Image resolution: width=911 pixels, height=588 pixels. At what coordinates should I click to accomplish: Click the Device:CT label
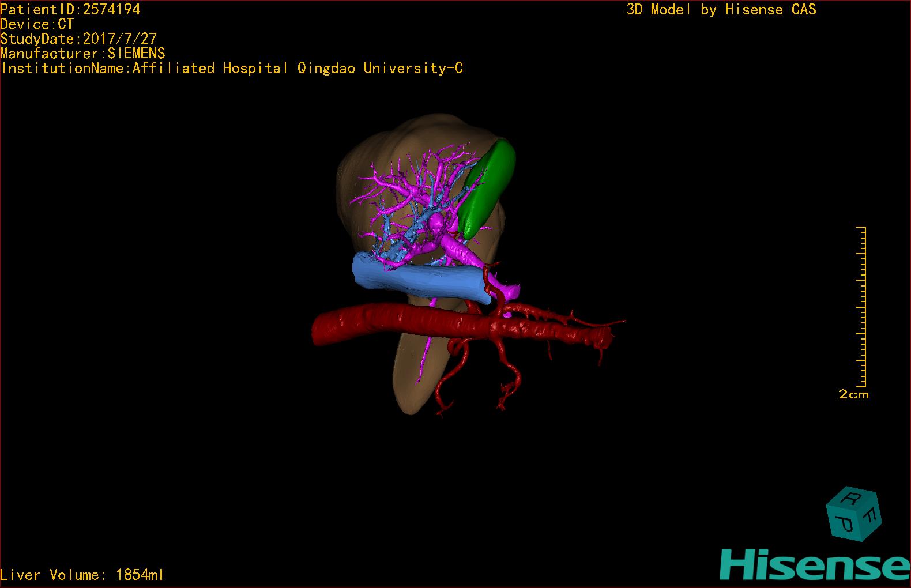click(37, 24)
